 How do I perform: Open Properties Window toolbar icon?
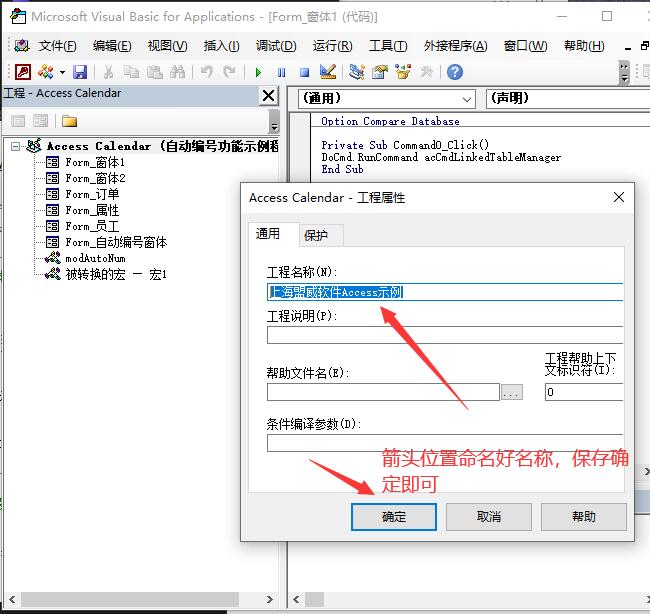click(380, 72)
